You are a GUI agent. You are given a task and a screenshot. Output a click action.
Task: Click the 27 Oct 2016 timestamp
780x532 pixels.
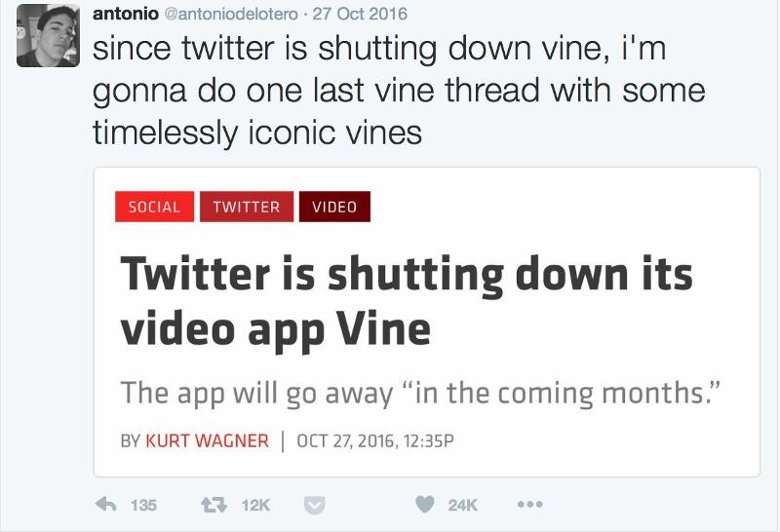coord(360,14)
